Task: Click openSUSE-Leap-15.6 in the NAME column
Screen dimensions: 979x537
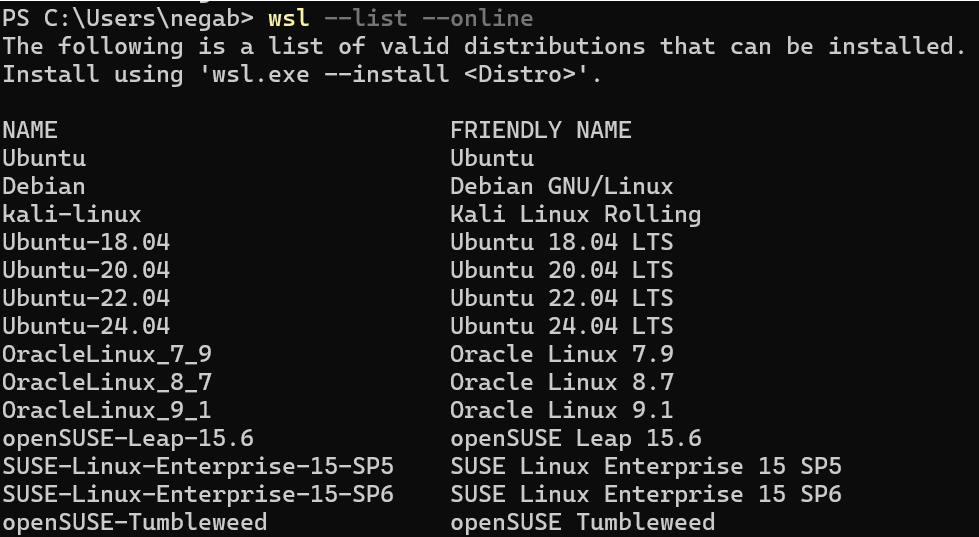Action: (x=128, y=438)
